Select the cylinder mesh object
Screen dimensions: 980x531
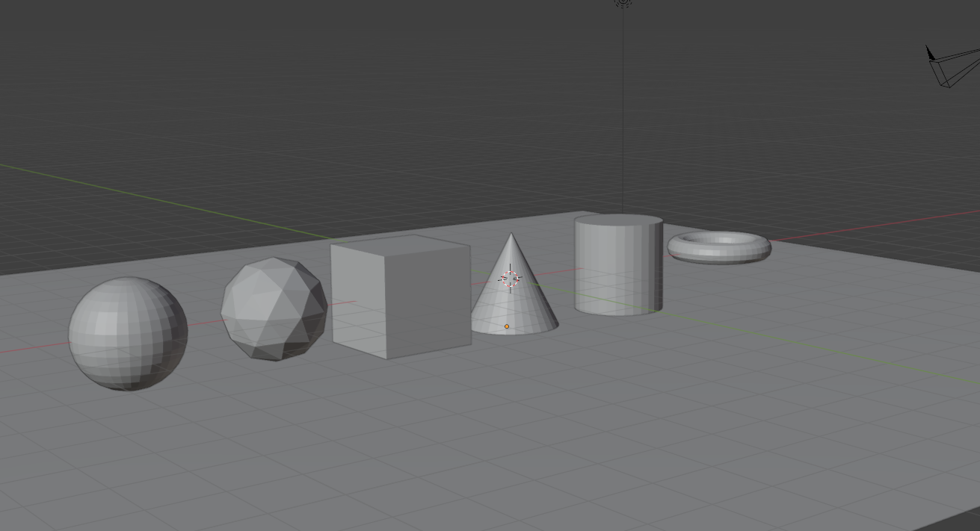click(x=618, y=265)
